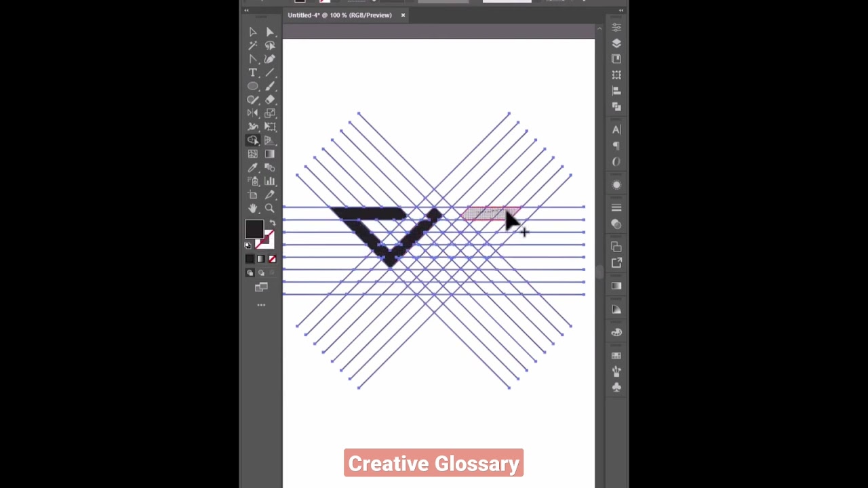Image resolution: width=868 pixels, height=488 pixels.
Task: Select the Hand tool
Action: [253, 208]
